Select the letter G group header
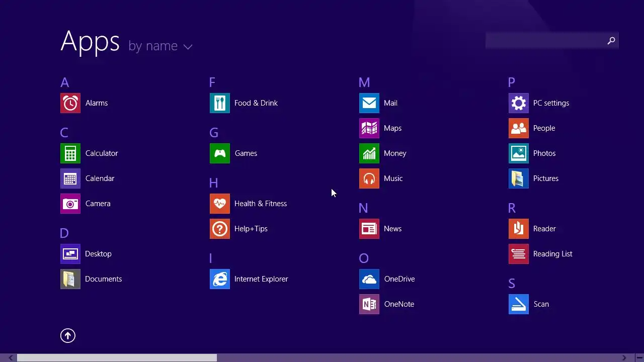Viewport: 644px width, 362px height. [214, 133]
